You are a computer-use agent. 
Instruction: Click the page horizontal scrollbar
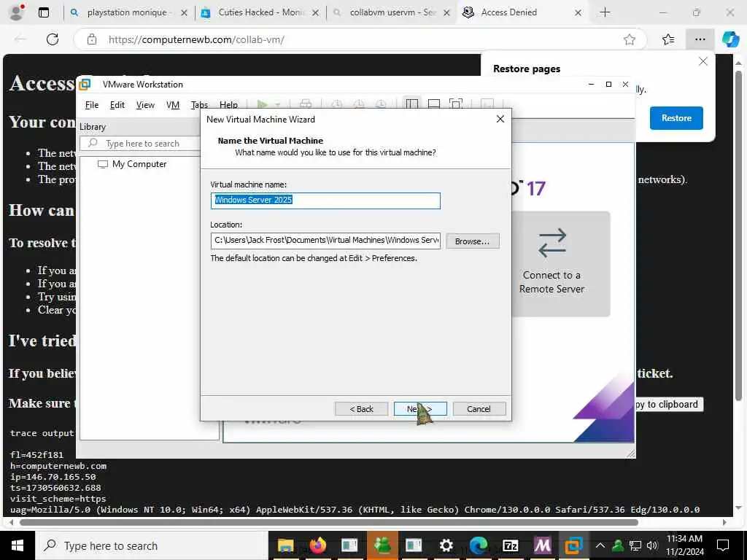(329, 522)
